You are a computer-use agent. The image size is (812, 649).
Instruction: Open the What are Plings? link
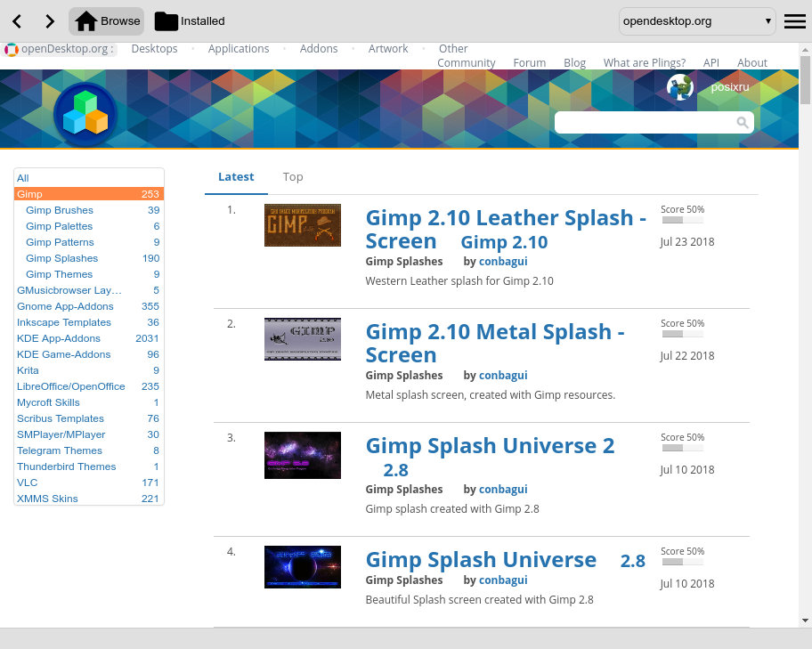[x=645, y=62]
